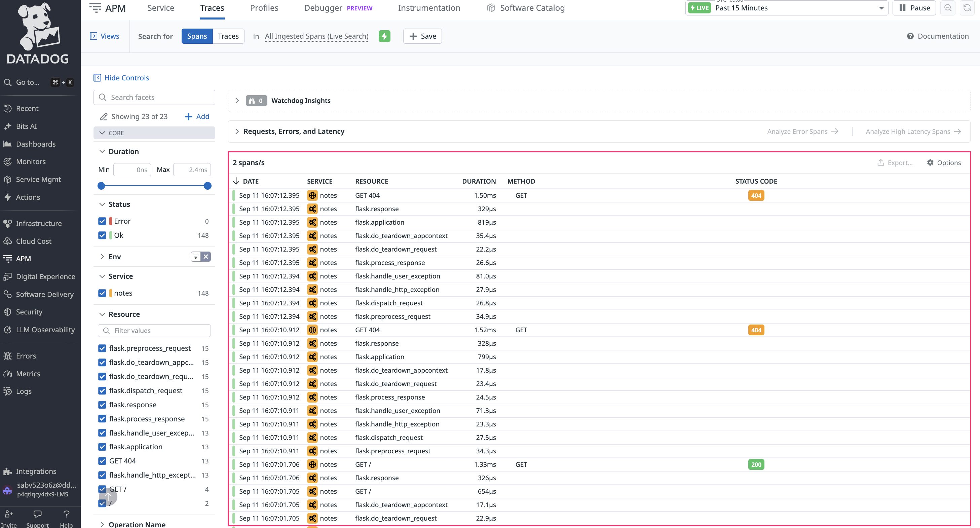Open Recent in the sidebar

(x=27, y=108)
